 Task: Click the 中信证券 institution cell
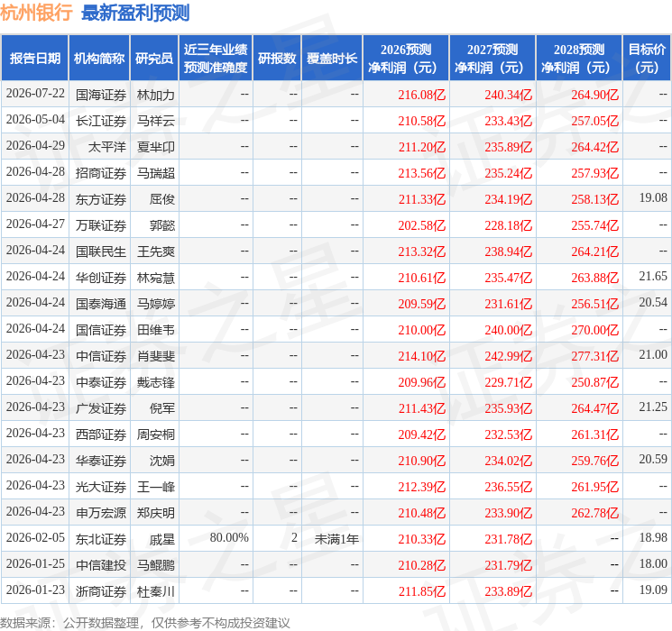pos(101,356)
